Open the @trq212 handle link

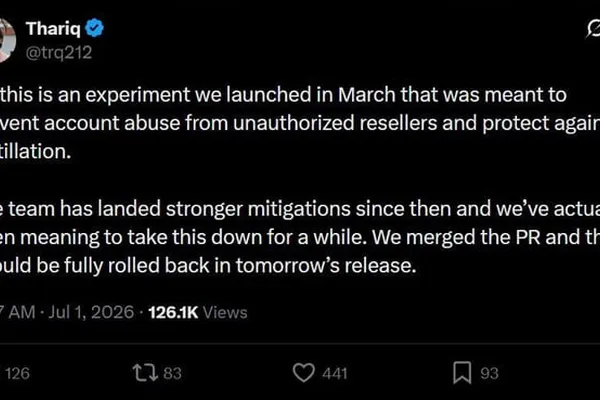point(59,52)
